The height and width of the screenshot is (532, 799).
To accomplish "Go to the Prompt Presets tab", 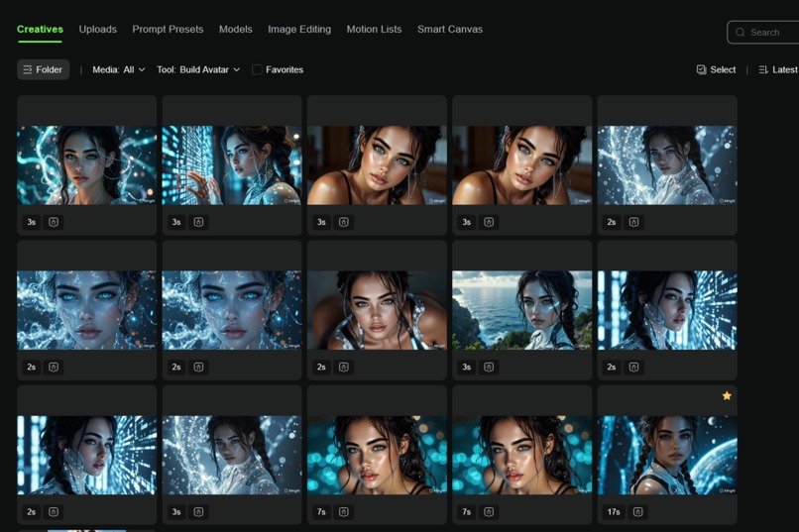I will click(x=168, y=29).
